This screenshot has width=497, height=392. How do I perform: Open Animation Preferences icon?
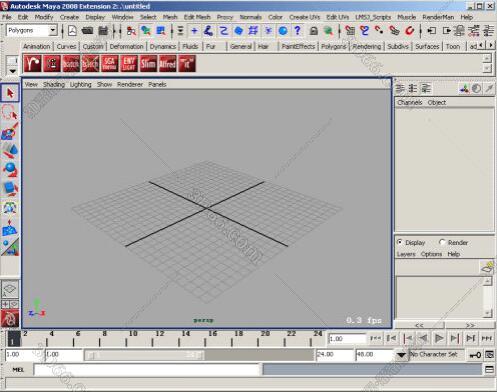click(x=489, y=355)
